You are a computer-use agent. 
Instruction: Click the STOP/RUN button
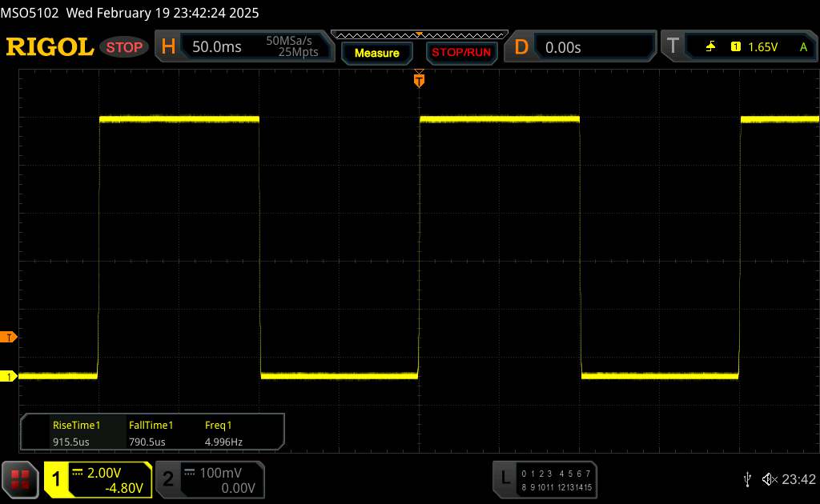461,53
